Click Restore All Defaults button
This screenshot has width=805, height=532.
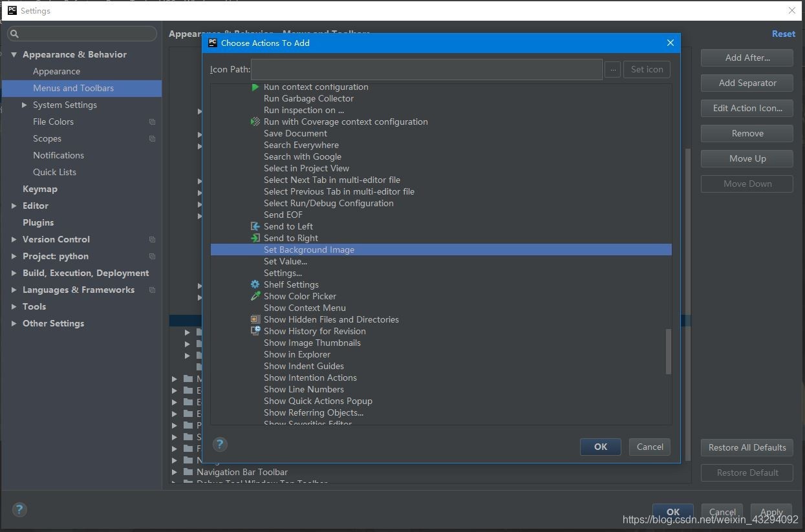pyautogui.click(x=747, y=447)
